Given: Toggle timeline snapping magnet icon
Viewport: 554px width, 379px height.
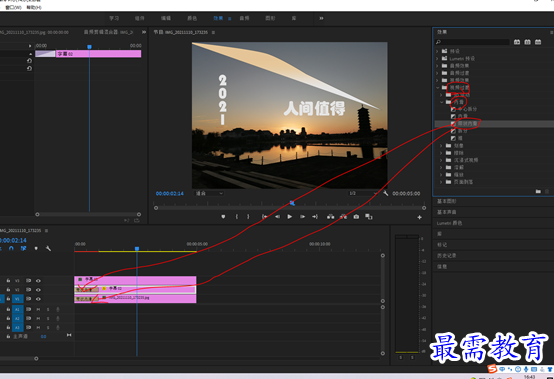Looking at the screenshot, I should click(x=11, y=249).
